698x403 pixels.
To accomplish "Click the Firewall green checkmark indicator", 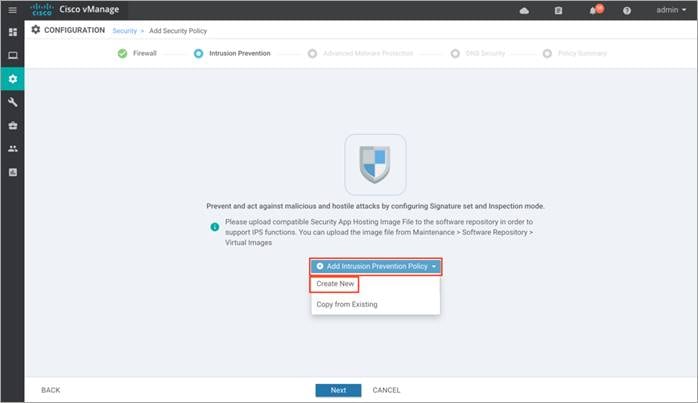I will (x=122, y=53).
